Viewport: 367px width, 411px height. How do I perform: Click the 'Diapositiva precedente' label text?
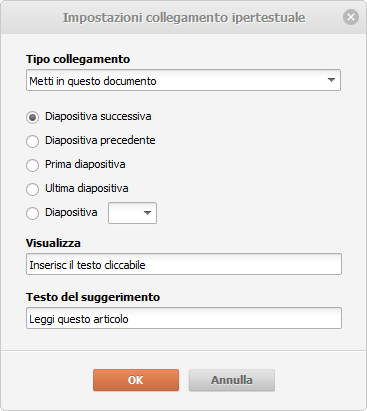(100, 140)
